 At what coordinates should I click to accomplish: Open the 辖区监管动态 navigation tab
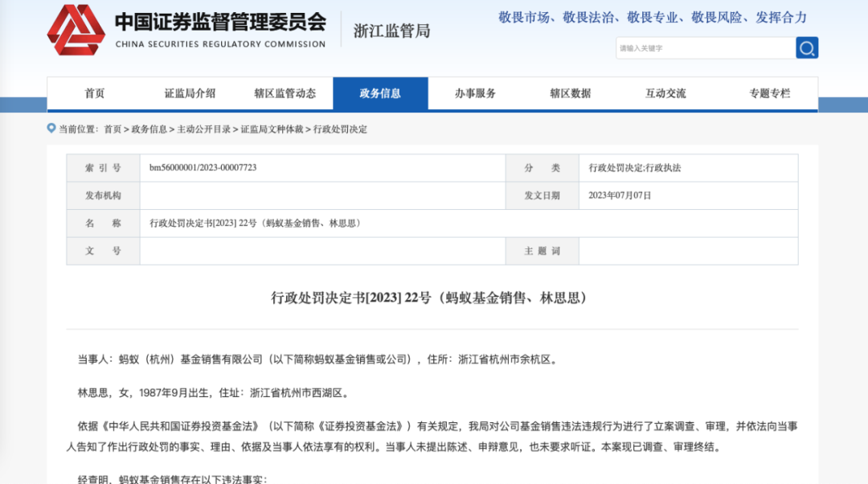click(x=285, y=93)
